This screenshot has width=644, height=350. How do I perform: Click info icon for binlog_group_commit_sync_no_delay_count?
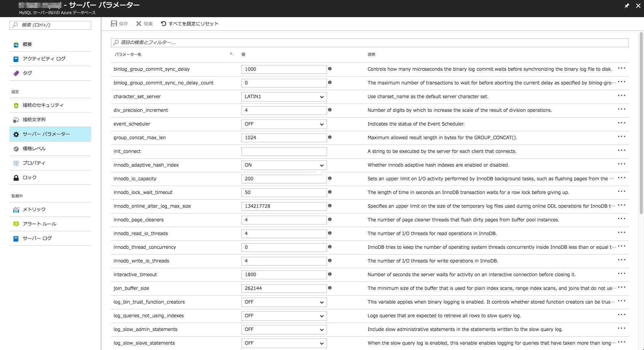pyautogui.click(x=330, y=83)
